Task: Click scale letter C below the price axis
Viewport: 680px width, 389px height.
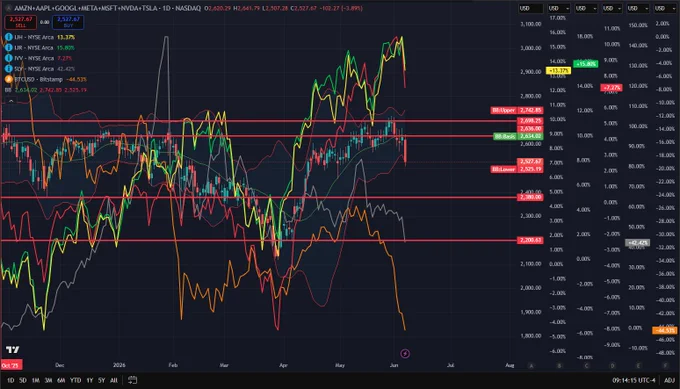Action: 586,366
